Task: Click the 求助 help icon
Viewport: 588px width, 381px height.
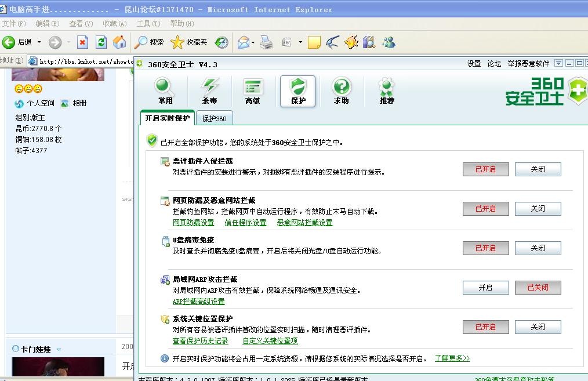Action: 342,91
